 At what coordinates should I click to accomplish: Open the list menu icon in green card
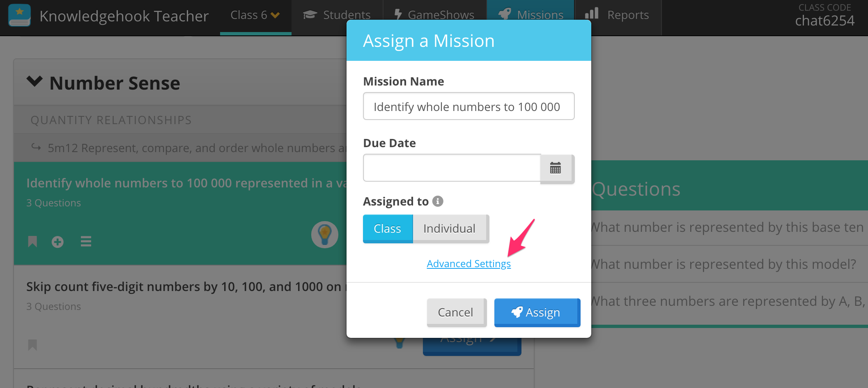point(86,241)
